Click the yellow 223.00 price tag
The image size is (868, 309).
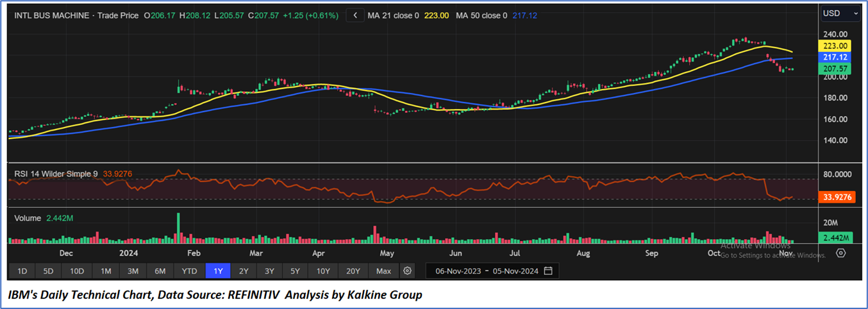click(836, 46)
